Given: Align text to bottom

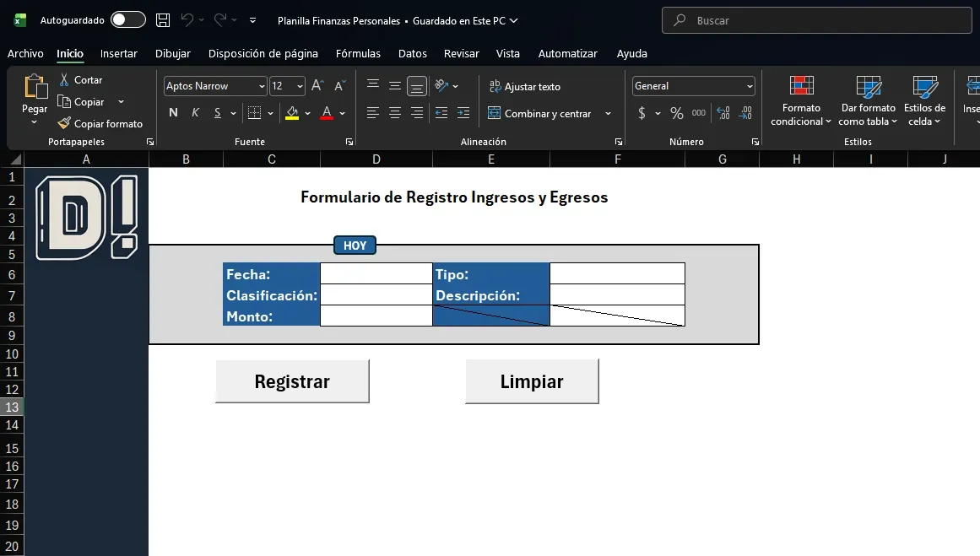Looking at the screenshot, I should tap(417, 85).
